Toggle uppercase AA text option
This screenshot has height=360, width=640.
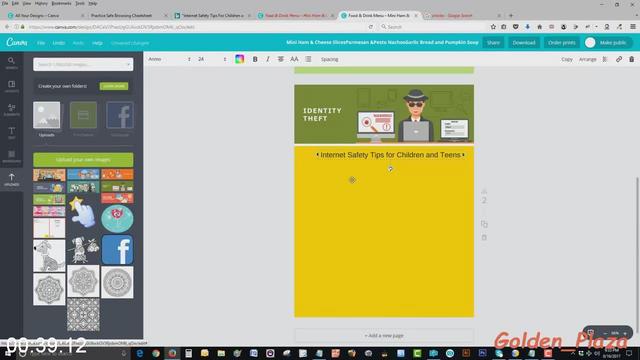[x=294, y=59]
